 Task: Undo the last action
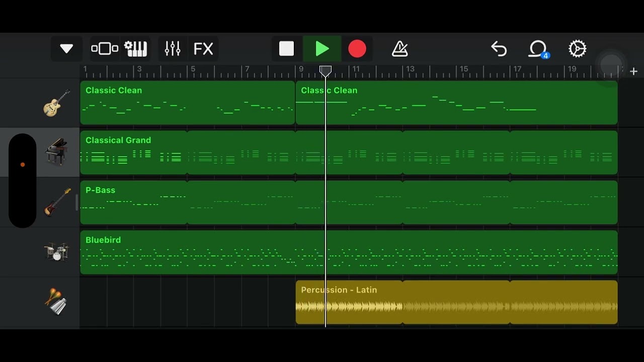[x=499, y=49]
